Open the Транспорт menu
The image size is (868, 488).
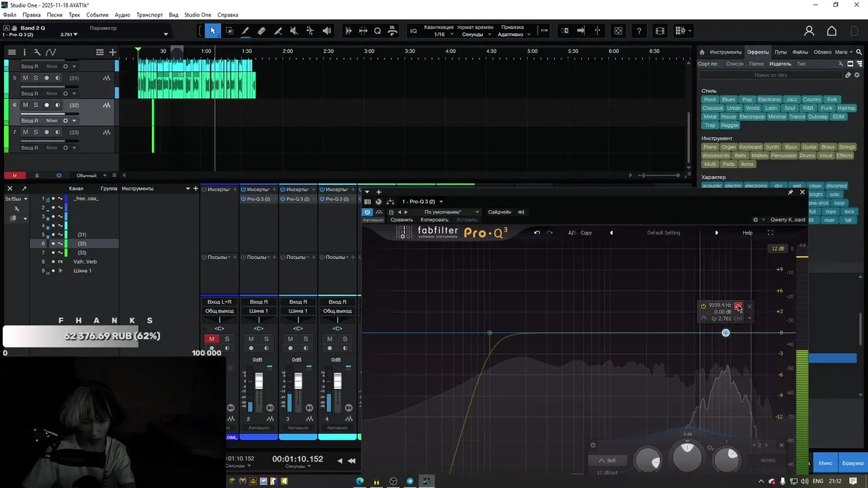(x=149, y=15)
